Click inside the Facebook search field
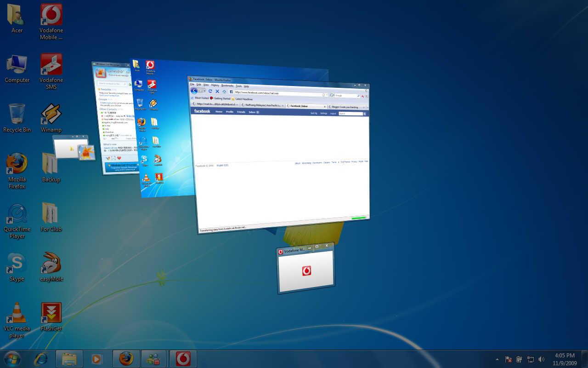The width and height of the screenshot is (588, 368). 351,114
